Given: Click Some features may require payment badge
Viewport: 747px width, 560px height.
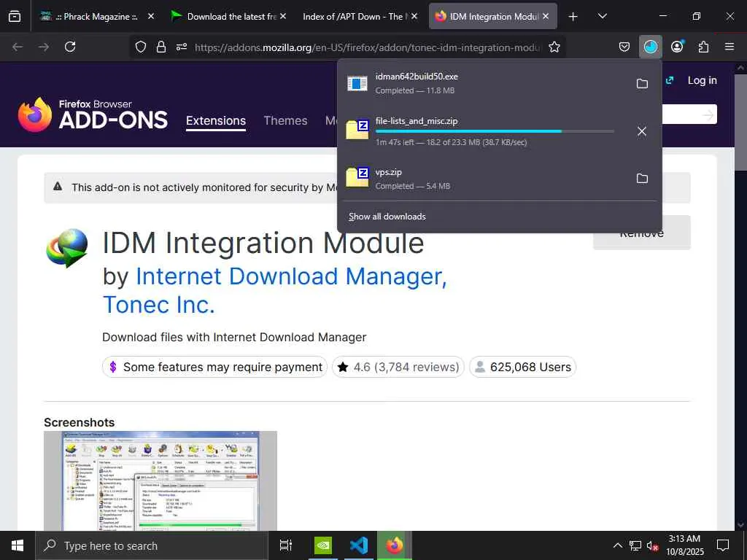Looking at the screenshot, I should coord(215,367).
